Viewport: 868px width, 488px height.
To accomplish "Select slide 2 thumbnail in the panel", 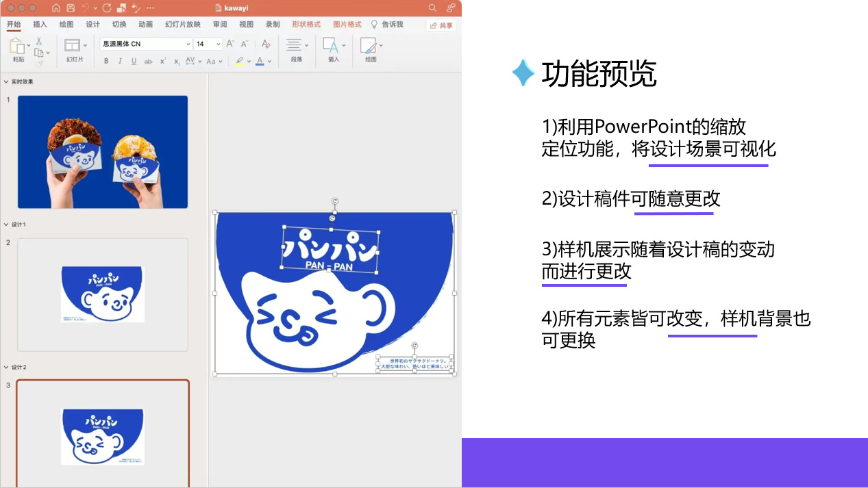I will pyautogui.click(x=102, y=294).
